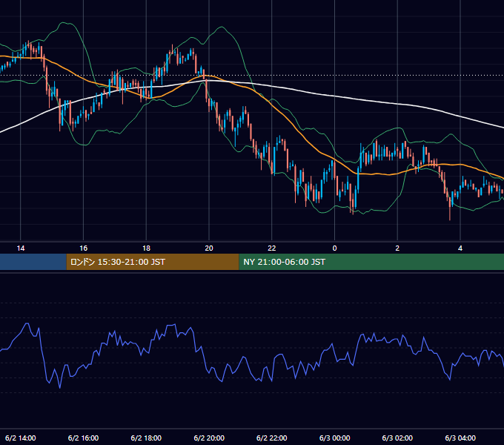
Task: Click the 22 hour axis label
Action: [272, 248]
